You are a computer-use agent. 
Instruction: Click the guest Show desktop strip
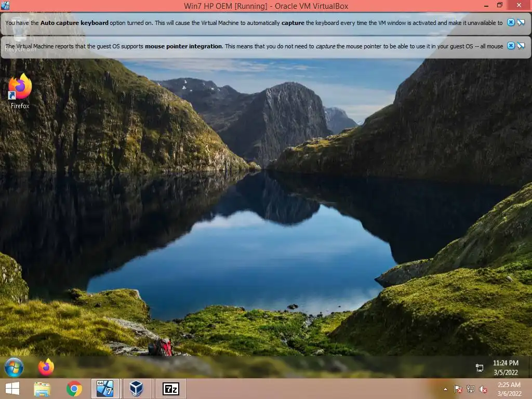coord(529,367)
